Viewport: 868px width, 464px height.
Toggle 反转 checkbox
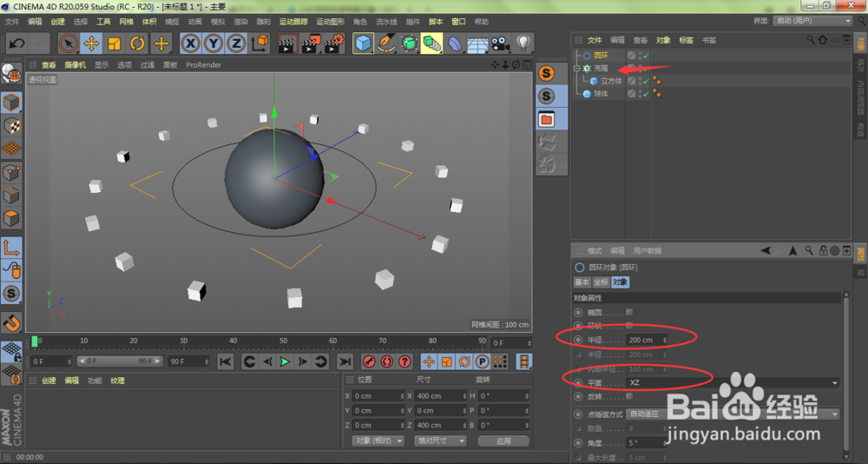[x=628, y=396]
